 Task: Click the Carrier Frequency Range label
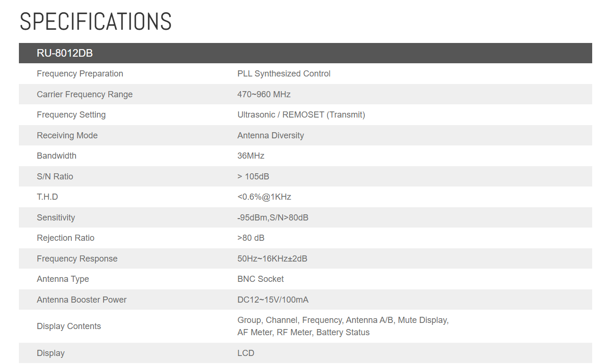pos(85,94)
